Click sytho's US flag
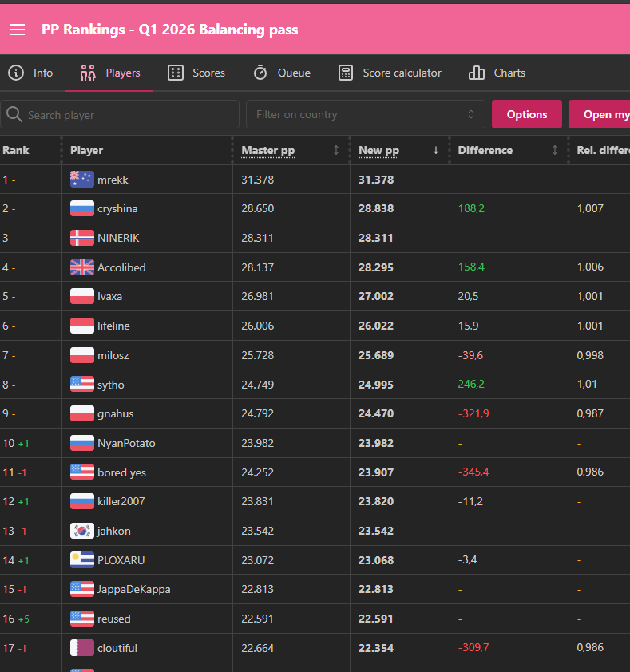 click(x=82, y=385)
